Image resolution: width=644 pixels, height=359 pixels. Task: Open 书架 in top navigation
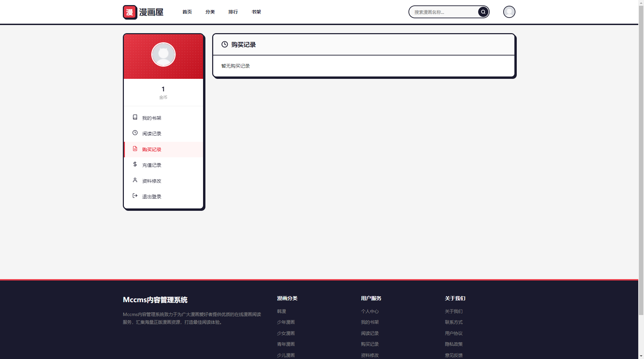click(x=256, y=12)
